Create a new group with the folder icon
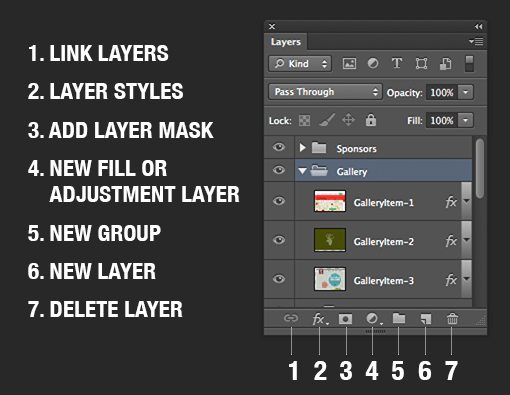Screen dimensions: 510x395 399,318
